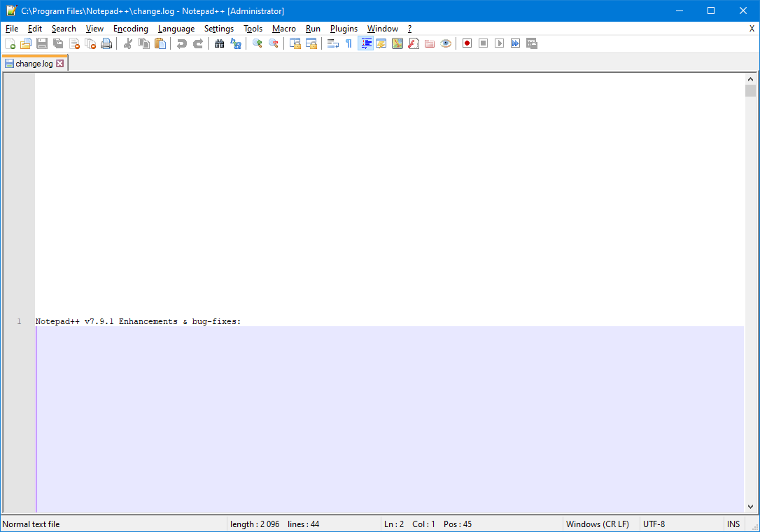Click 'length : 2 096' status entry

tap(255, 524)
